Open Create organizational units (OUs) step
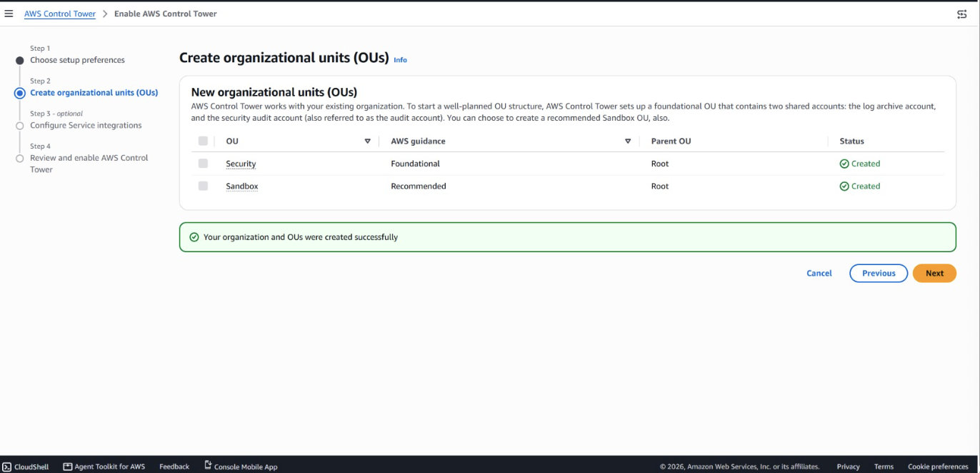Viewport: 980px width, 473px height. point(94,93)
